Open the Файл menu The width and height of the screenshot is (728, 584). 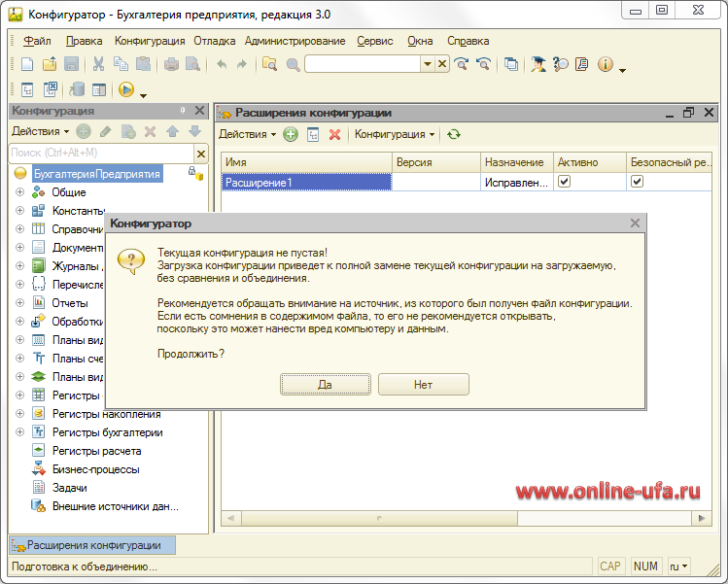37,41
